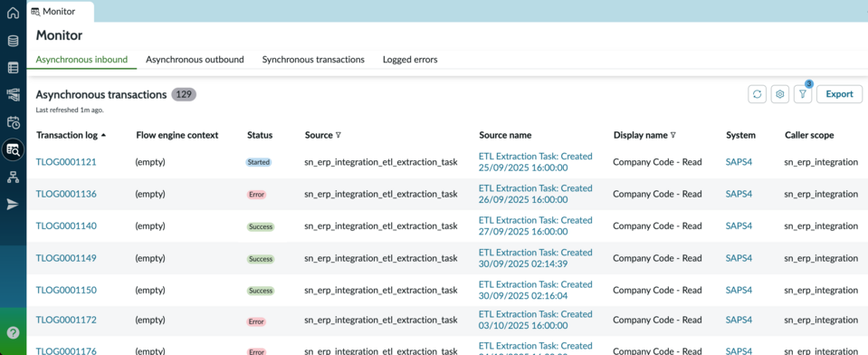Select the Monitor icon in sidebar
Screen dimensions: 868x355
pos(13,149)
